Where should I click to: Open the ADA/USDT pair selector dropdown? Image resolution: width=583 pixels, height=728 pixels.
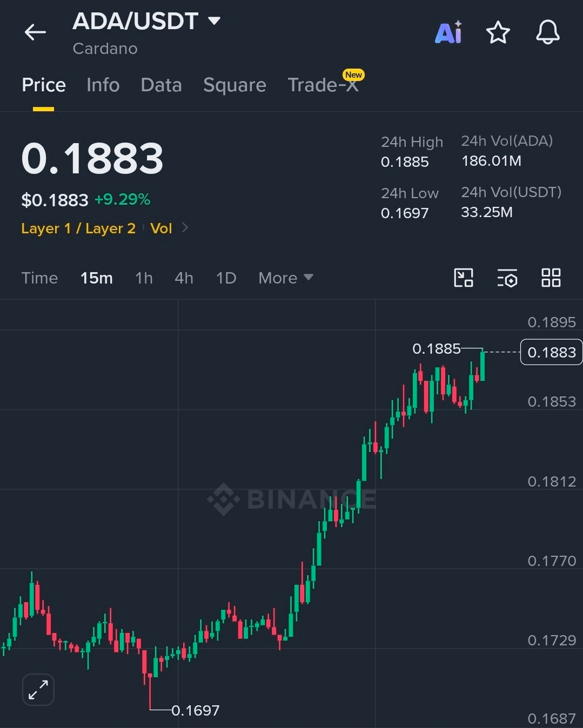click(146, 21)
